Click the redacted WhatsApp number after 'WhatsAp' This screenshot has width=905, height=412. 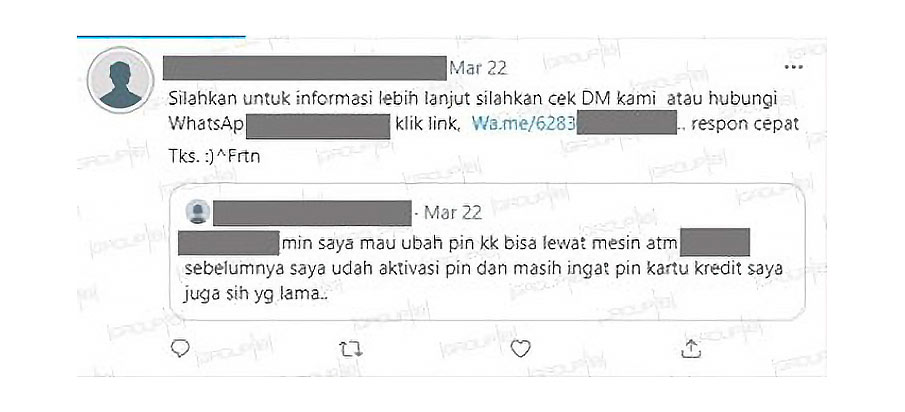tap(319, 126)
